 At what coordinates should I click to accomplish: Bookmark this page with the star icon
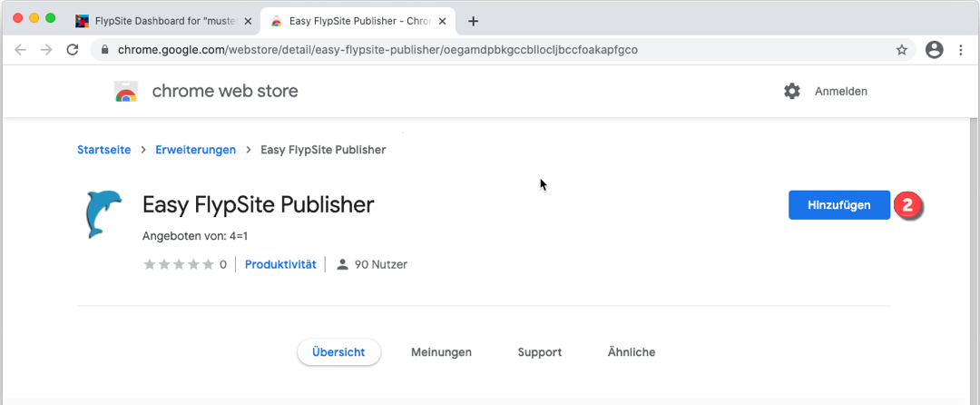[901, 50]
